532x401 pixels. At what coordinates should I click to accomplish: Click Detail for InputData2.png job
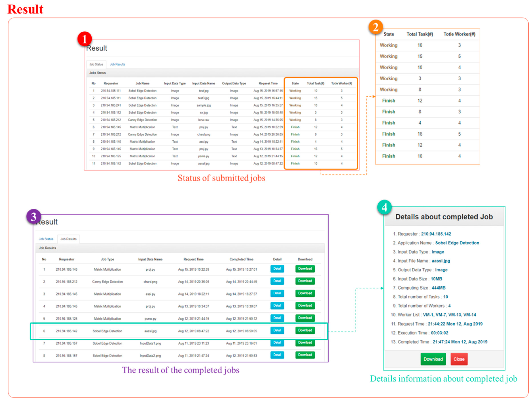(277, 355)
